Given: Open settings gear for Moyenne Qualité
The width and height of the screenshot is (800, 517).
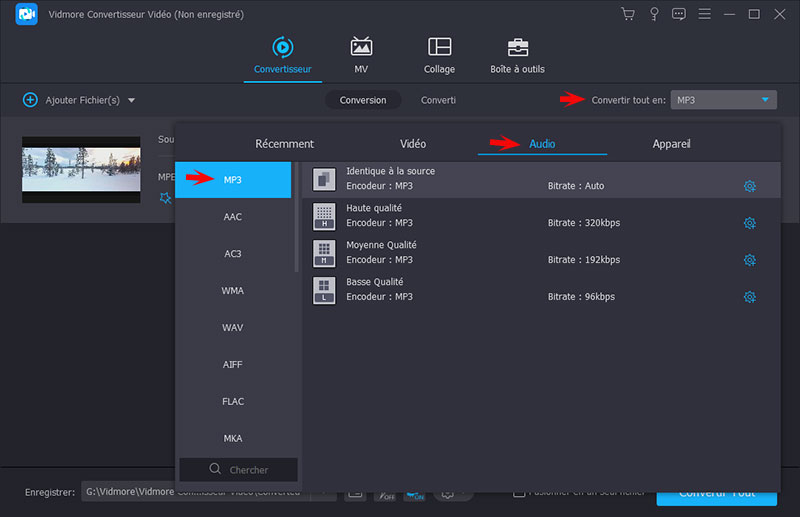Looking at the screenshot, I should 749,260.
